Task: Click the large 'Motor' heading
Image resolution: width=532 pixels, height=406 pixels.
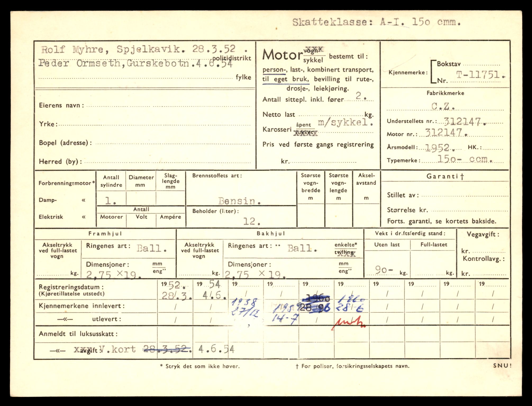Action: [x=282, y=55]
